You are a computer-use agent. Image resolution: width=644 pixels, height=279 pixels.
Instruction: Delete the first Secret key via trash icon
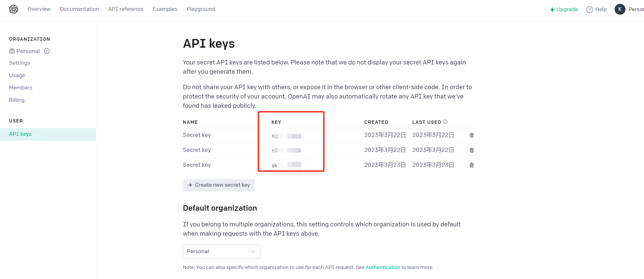point(472,135)
